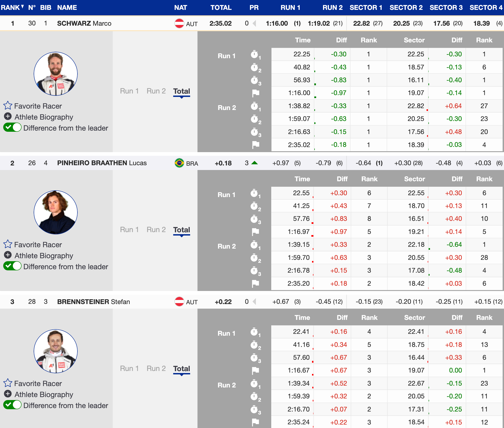This screenshot has height=428, width=504.
Task: Click Brazil flag icon for Pinheiro Braathen
Action: tap(179, 163)
